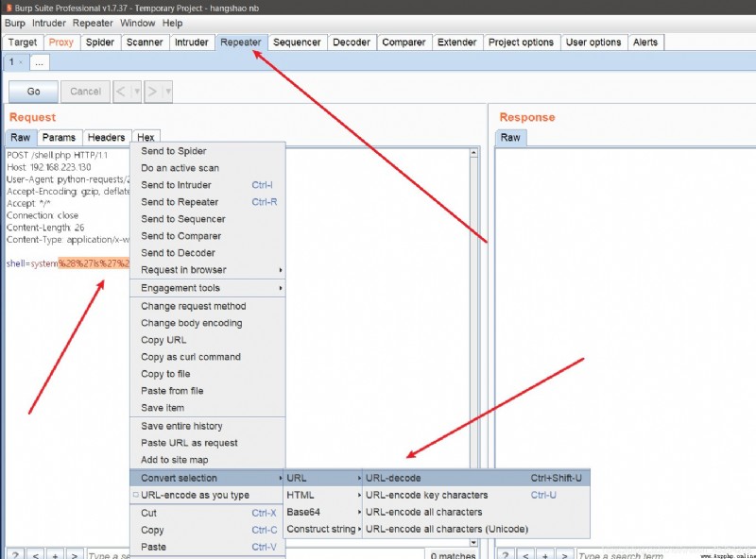Expand the Base64 conversion submenu
This screenshot has width=756, height=559.
(323, 512)
